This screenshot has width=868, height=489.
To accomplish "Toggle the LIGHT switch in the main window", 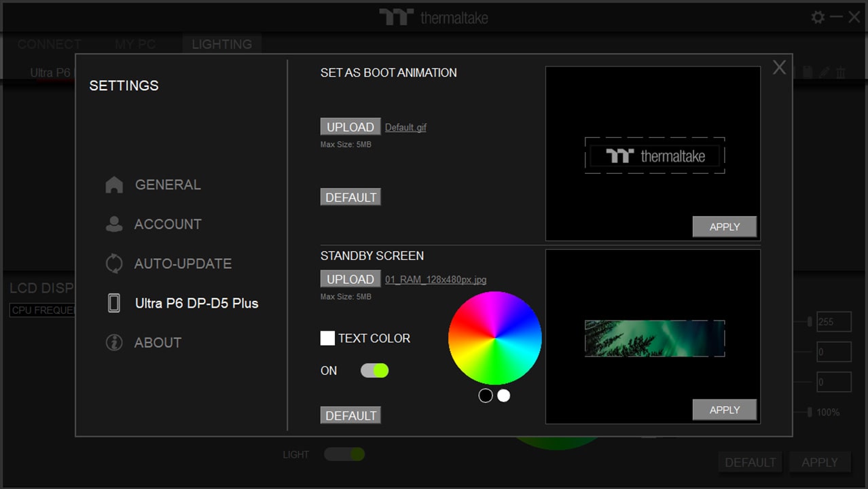I will 344,454.
